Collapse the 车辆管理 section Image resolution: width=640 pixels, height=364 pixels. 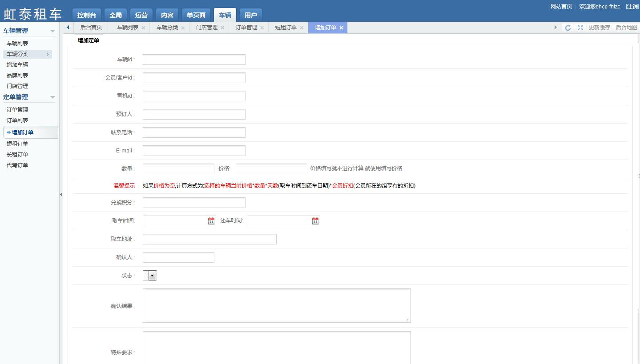pyautogui.click(x=52, y=31)
